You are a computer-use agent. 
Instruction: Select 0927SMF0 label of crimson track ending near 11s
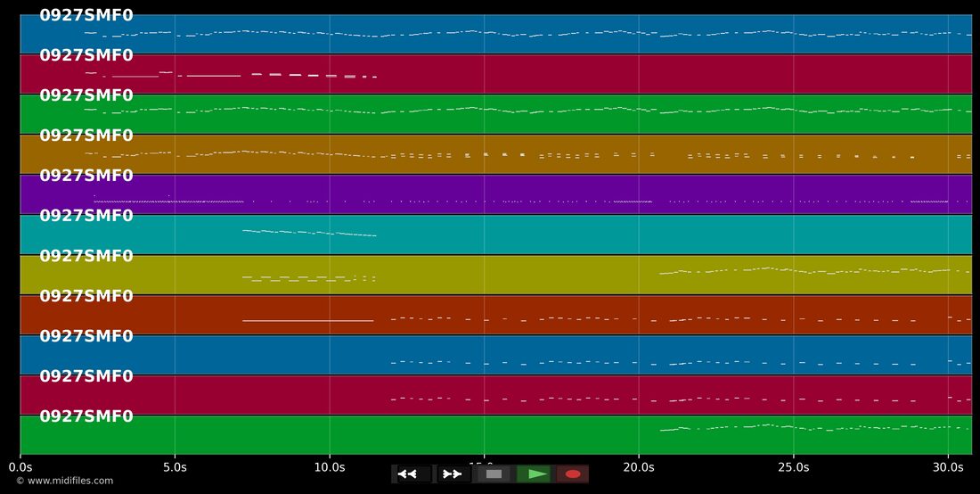point(86,55)
